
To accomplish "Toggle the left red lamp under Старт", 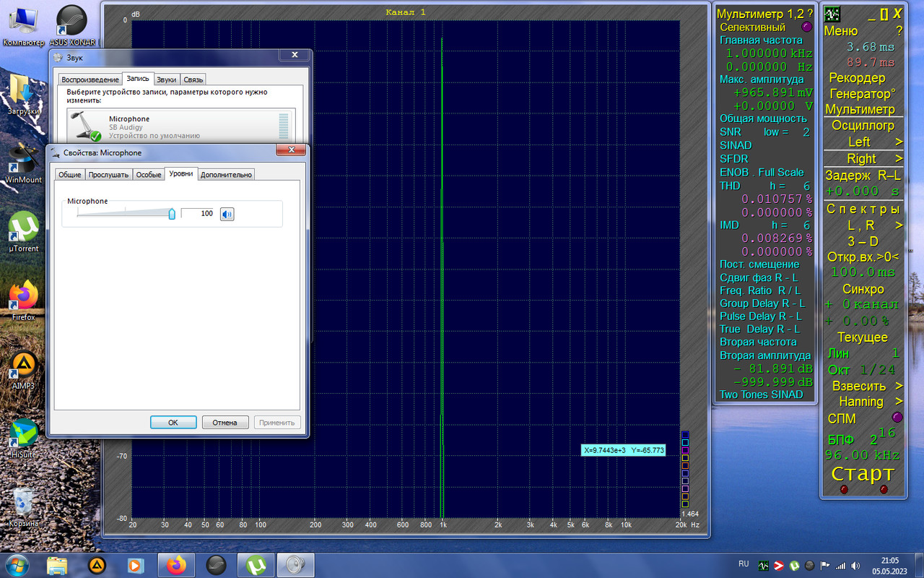I will [x=844, y=489].
